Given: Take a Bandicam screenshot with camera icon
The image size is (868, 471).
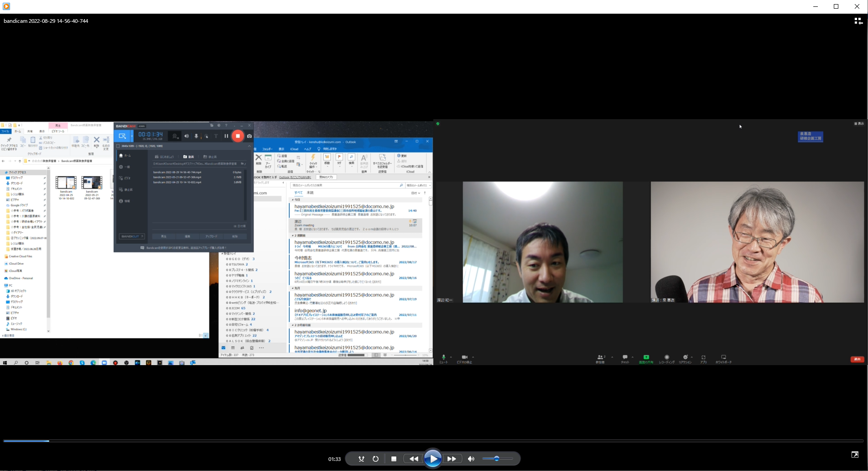Looking at the screenshot, I should (249, 136).
